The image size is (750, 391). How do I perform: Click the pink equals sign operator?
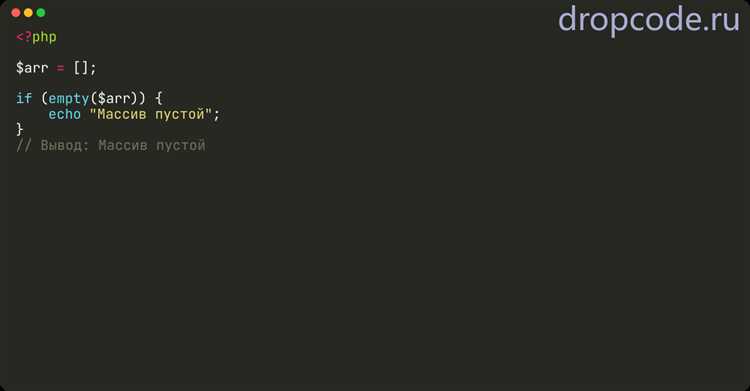[x=60, y=68]
